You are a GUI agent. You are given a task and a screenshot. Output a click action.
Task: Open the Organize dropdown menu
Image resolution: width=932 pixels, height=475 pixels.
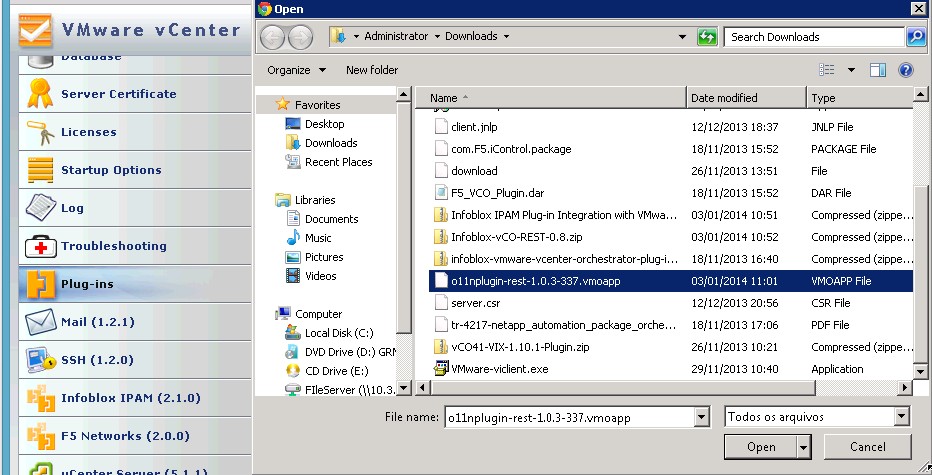click(x=296, y=70)
